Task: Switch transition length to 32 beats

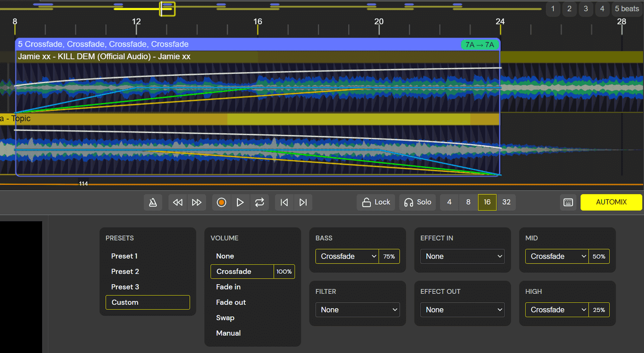Action: click(x=506, y=202)
